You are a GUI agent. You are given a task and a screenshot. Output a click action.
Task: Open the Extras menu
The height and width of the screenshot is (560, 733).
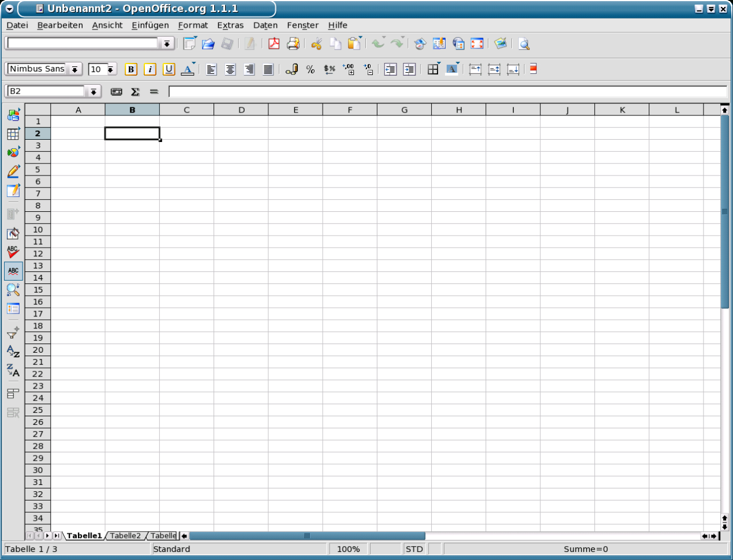230,25
